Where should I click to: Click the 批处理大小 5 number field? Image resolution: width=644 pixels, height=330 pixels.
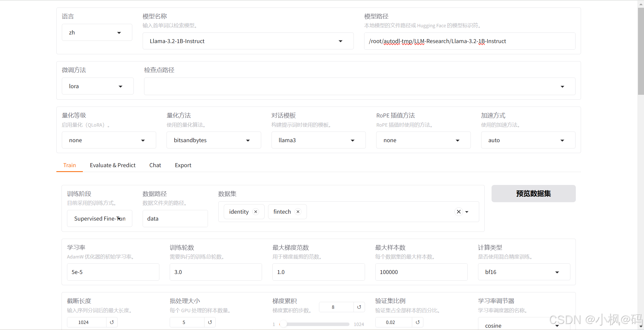point(187,322)
